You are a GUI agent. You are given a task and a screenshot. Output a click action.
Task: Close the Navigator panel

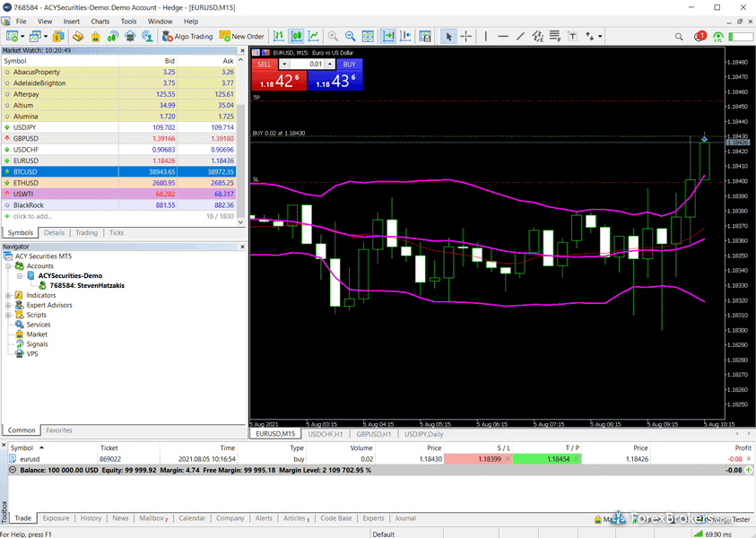pos(242,247)
